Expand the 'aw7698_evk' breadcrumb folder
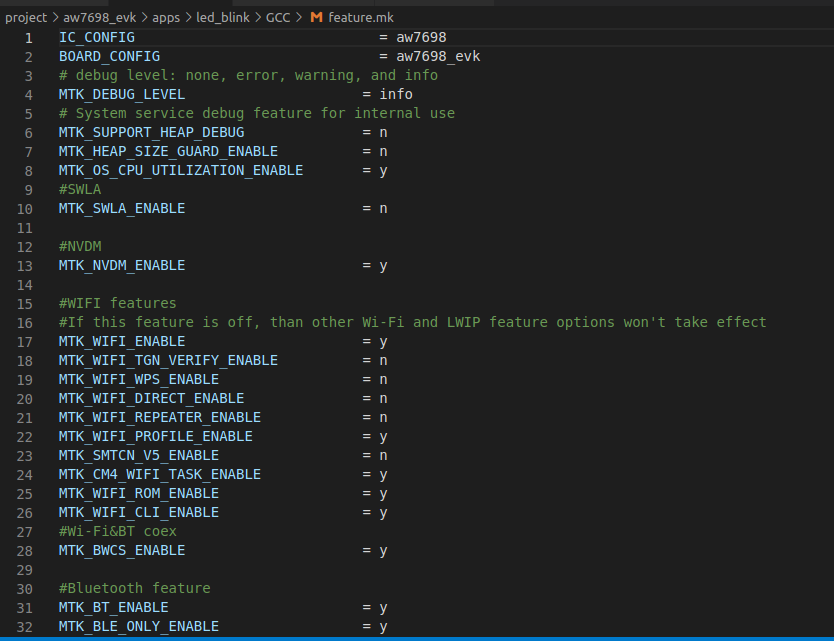The height and width of the screenshot is (641, 834). tap(98, 17)
